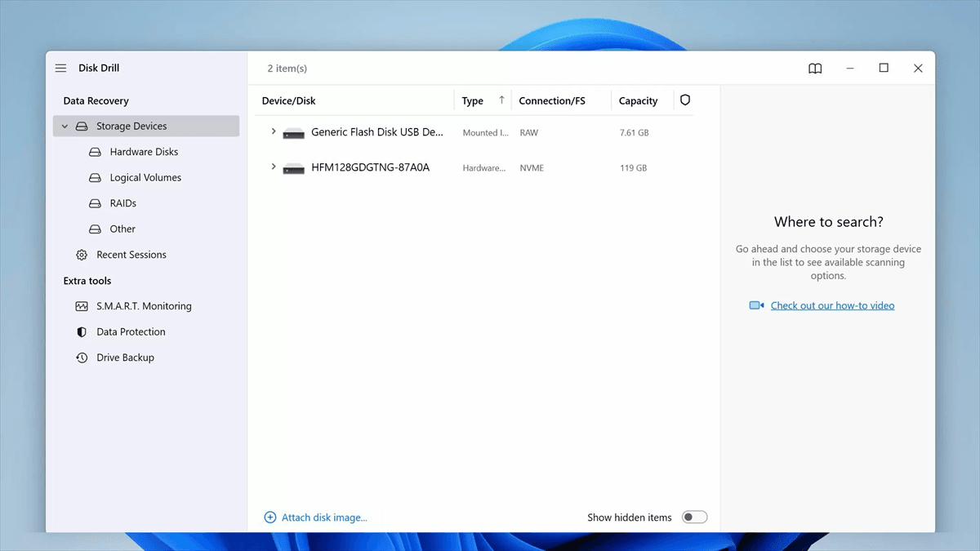The image size is (980, 551).
Task: Click the Recent Sessions gear icon
Action: pos(82,255)
